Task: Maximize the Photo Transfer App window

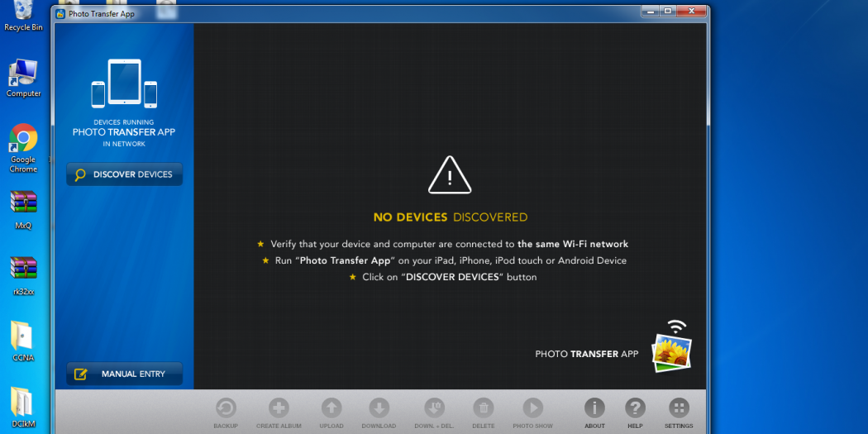Action: (x=668, y=11)
